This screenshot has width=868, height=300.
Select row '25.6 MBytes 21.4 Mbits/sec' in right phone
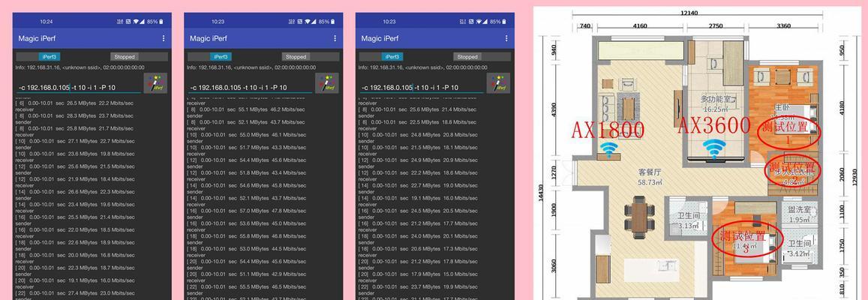[419, 110]
